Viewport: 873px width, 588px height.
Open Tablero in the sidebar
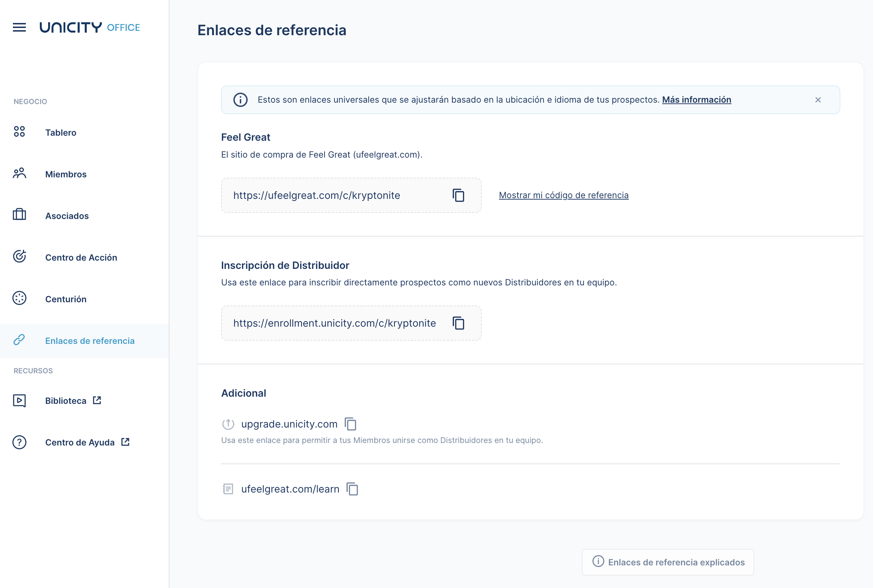pyautogui.click(x=84, y=132)
